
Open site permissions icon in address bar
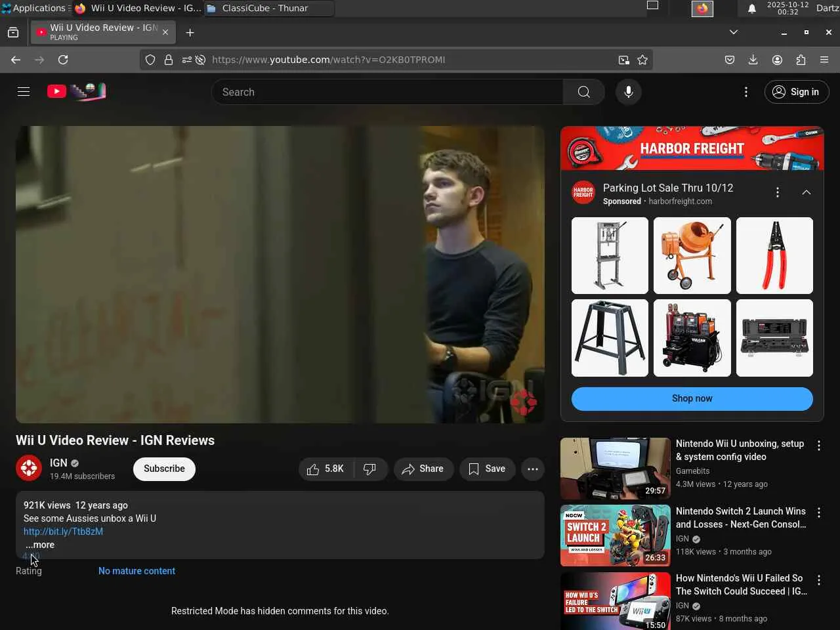[187, 60]
